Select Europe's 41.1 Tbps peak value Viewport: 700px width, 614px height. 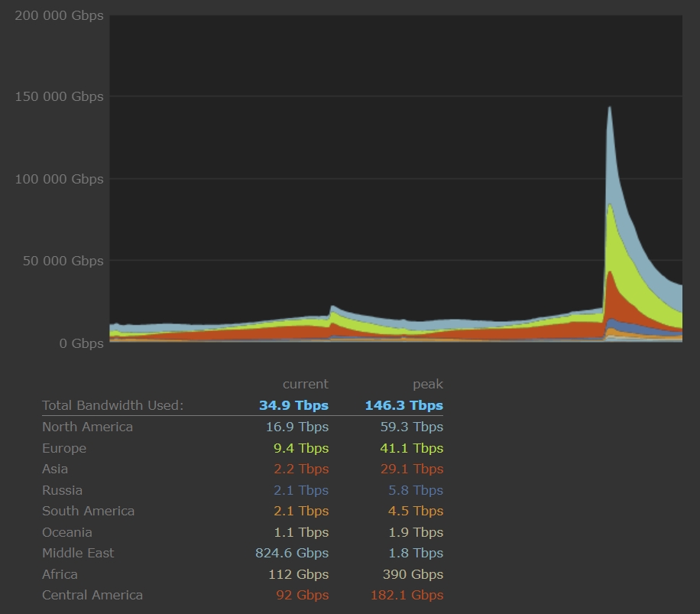pos(411,448)
